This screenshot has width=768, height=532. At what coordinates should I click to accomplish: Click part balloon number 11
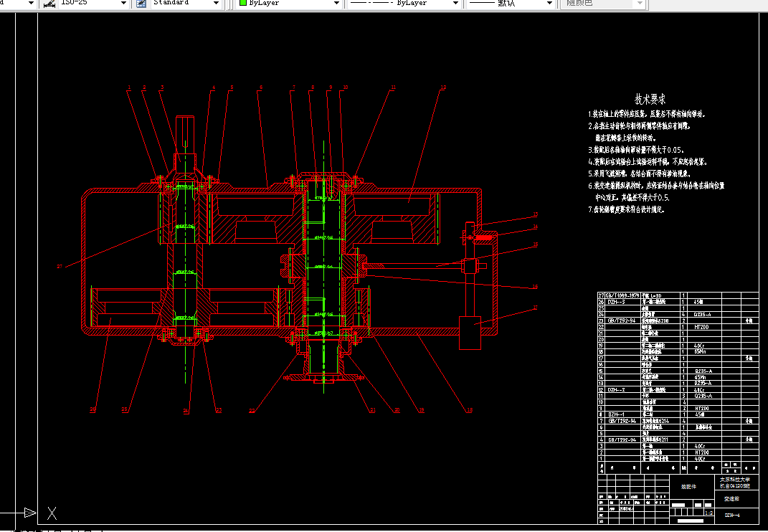coord(393,87)
